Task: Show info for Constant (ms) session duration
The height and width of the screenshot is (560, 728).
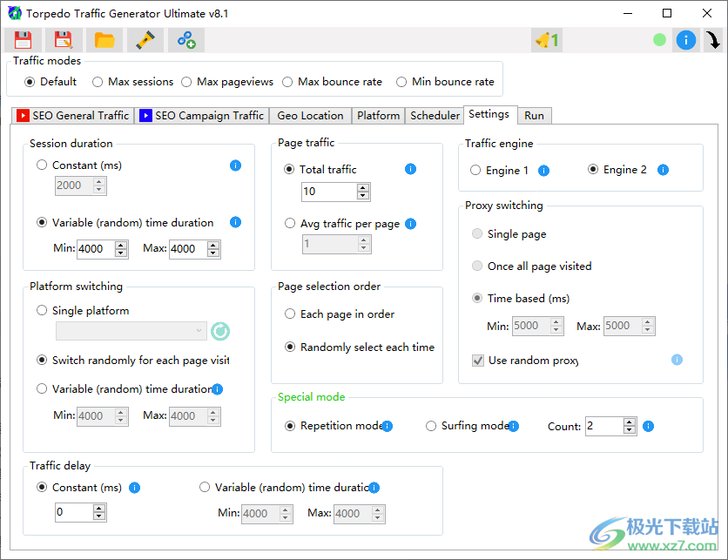Action: point(235,165)
